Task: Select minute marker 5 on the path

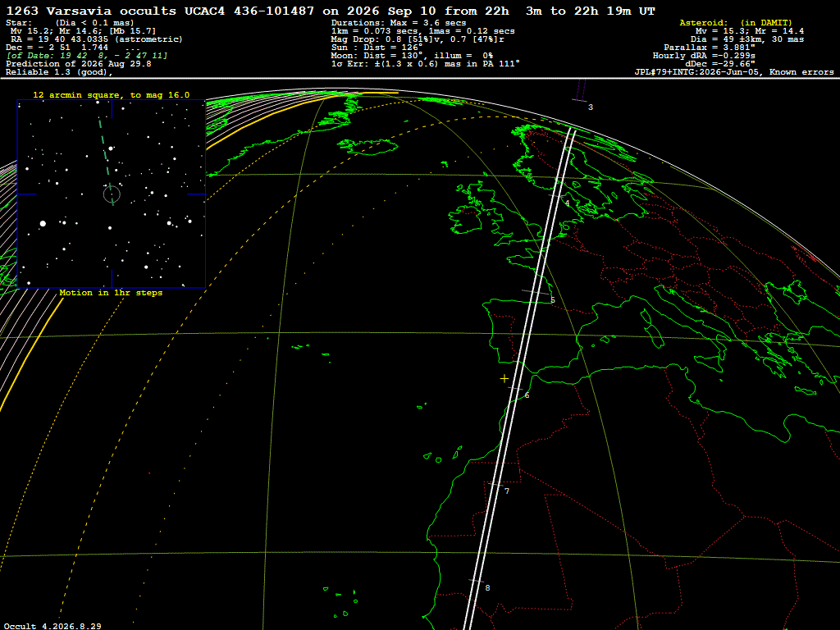Action: (x=553, y=300)
